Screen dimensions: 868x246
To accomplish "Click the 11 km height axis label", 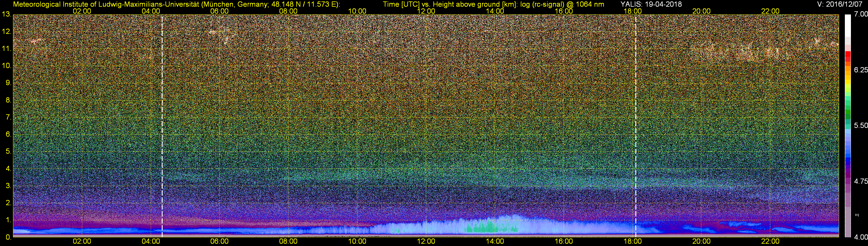I will 6,49.
